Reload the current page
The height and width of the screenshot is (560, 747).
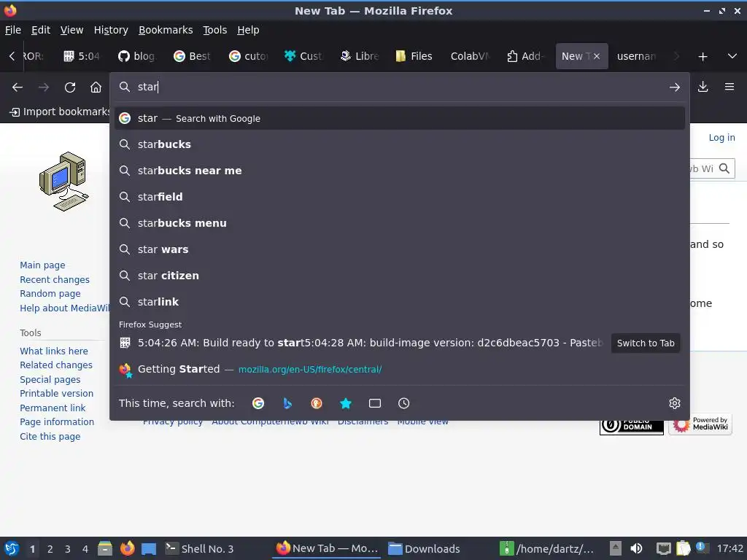pos(70,87)
